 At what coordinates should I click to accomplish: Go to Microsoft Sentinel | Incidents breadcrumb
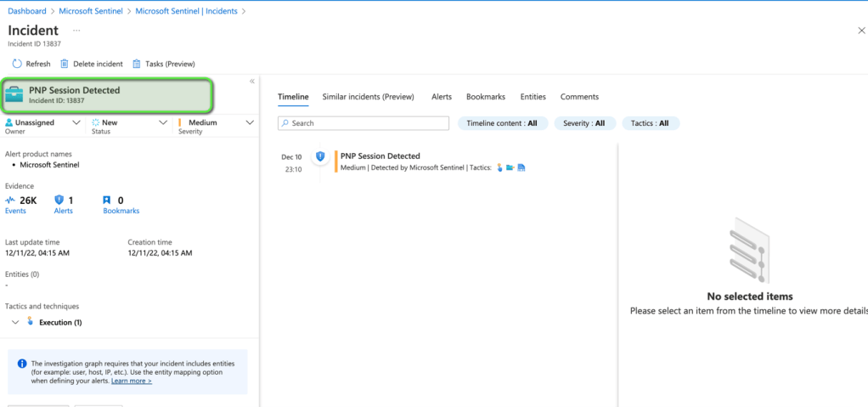point(187,11)
